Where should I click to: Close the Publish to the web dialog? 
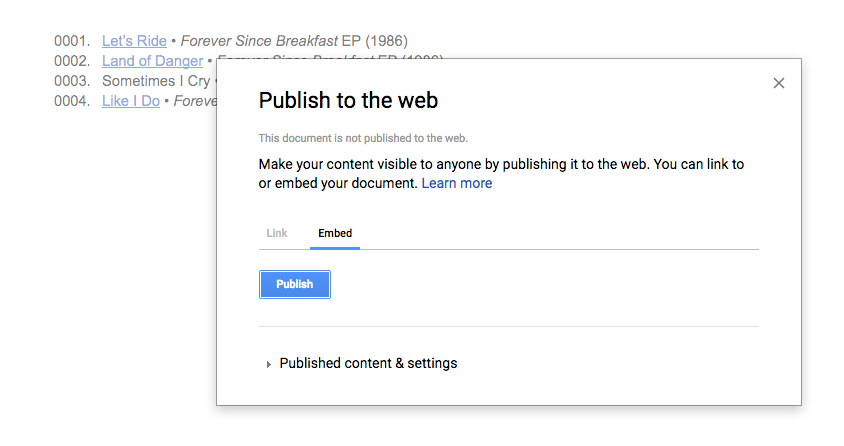[x=778, y=83]
